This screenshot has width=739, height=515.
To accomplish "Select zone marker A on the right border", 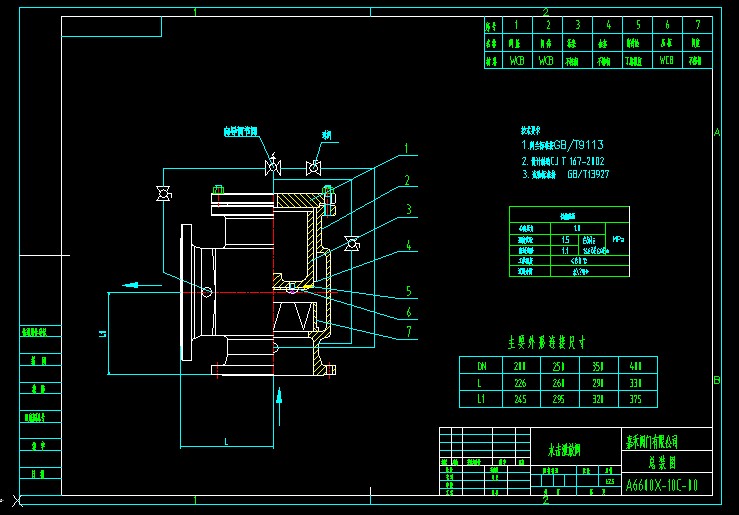I will tap(716, 132).
